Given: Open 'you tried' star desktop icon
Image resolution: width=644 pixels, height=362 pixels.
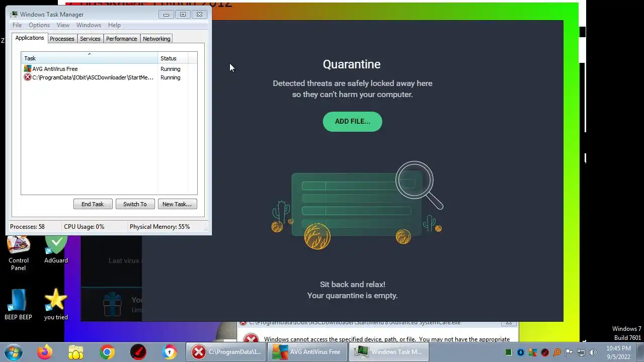Looking at the screenshot, I should click(56, 305).
